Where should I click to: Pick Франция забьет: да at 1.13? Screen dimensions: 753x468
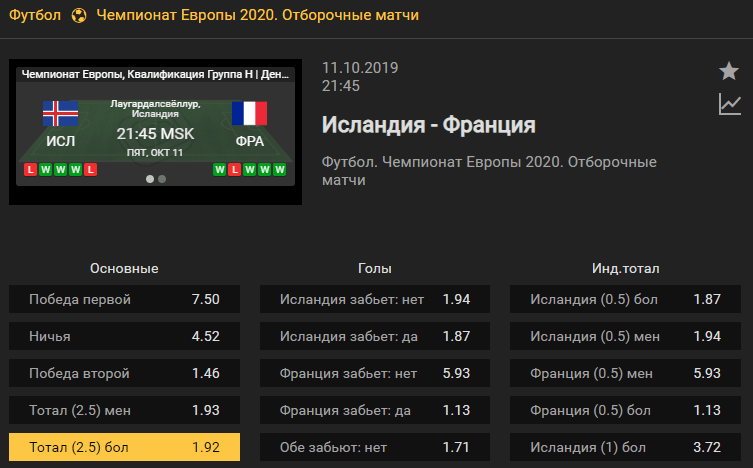pos(375,410)
